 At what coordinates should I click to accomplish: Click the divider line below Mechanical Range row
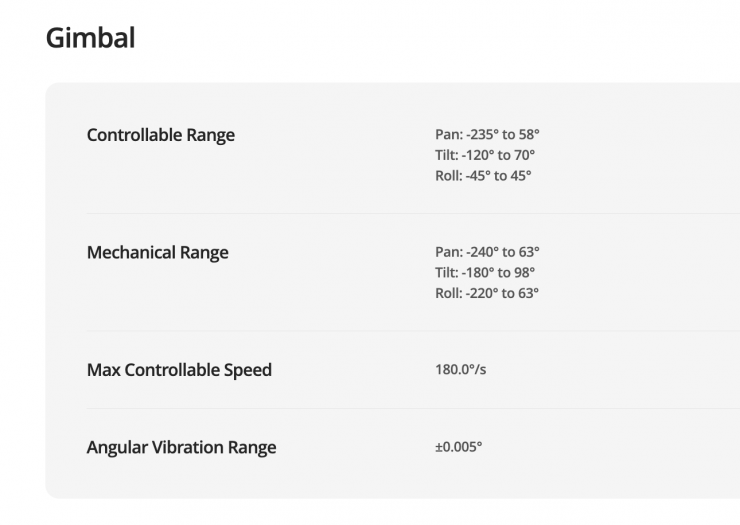[400, 331]
